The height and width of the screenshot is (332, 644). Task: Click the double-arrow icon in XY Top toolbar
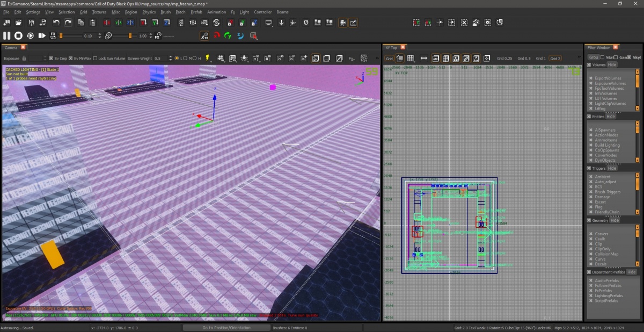(424, 58)
